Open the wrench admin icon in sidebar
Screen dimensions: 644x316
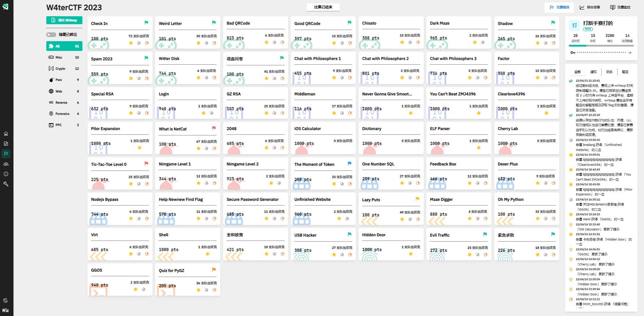click(6, 184)
